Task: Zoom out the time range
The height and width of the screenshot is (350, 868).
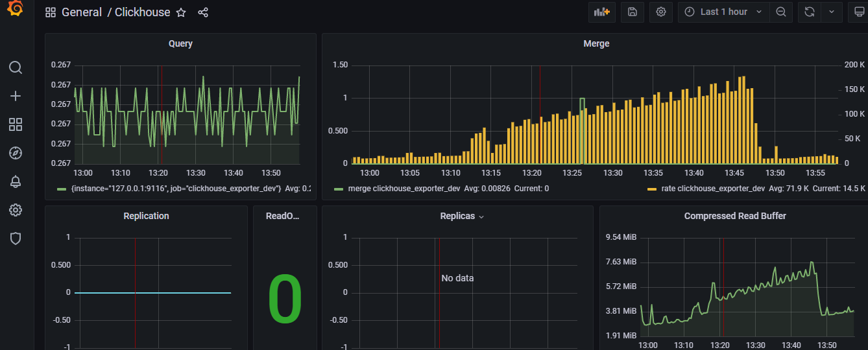Action: click(x=781, y=12)
